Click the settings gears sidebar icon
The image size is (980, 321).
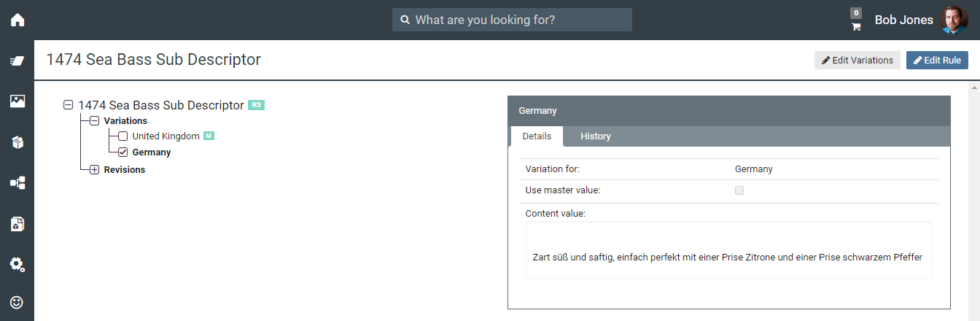point(17,263)
